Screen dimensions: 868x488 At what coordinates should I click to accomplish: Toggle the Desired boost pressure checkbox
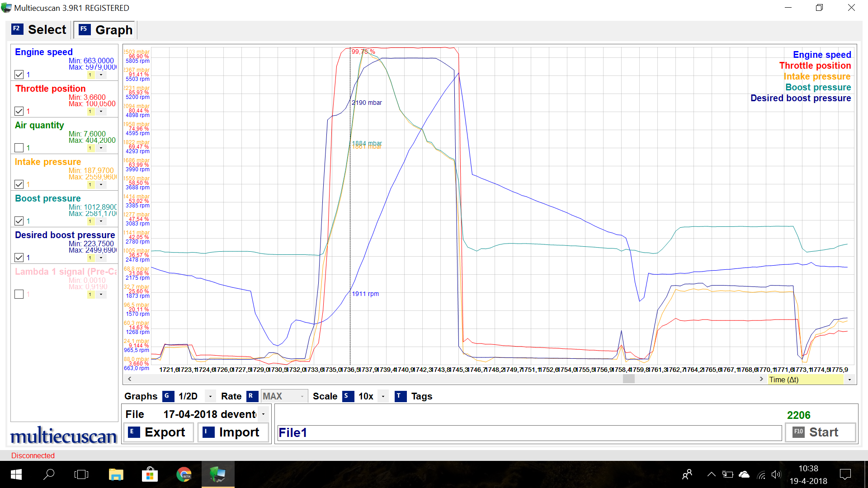[19, 258]
